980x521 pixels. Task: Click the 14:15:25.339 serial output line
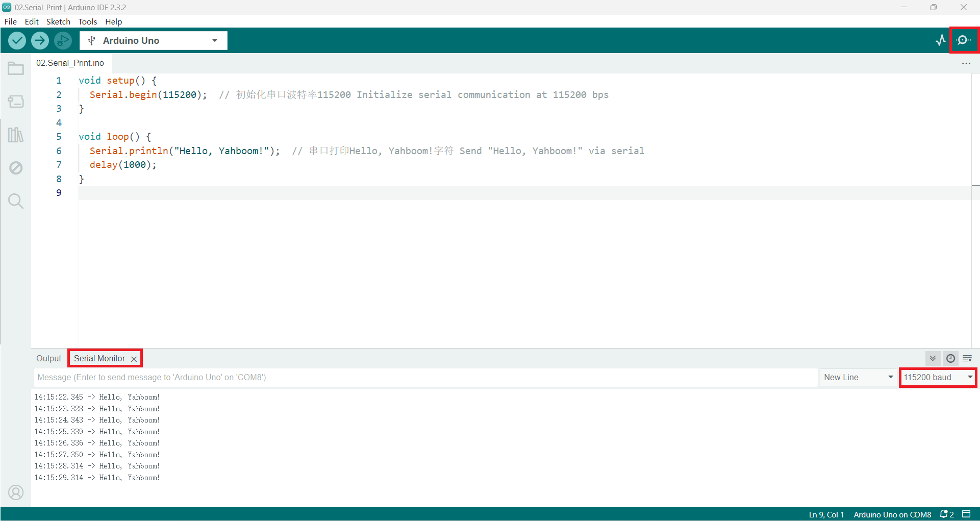97,432
